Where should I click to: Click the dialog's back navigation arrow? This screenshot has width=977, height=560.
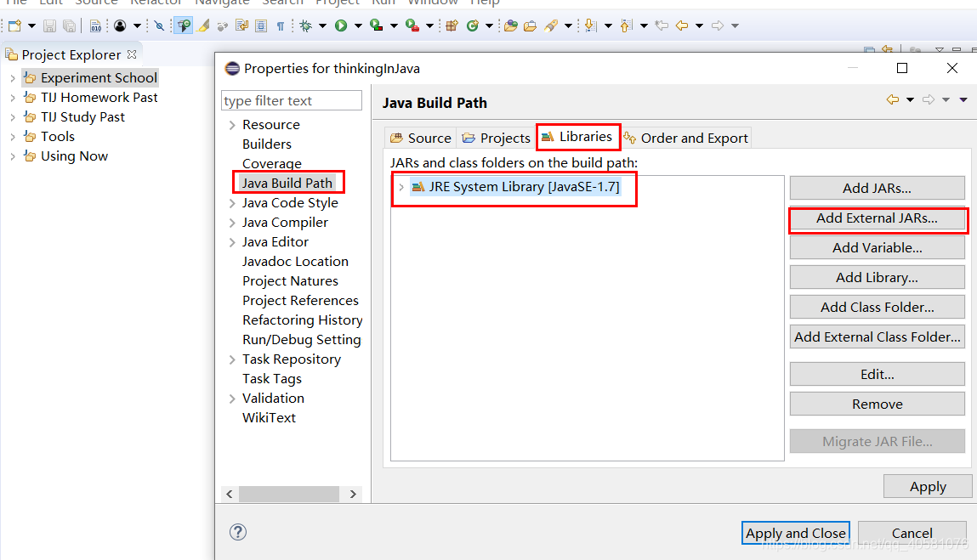coord(893,99)
